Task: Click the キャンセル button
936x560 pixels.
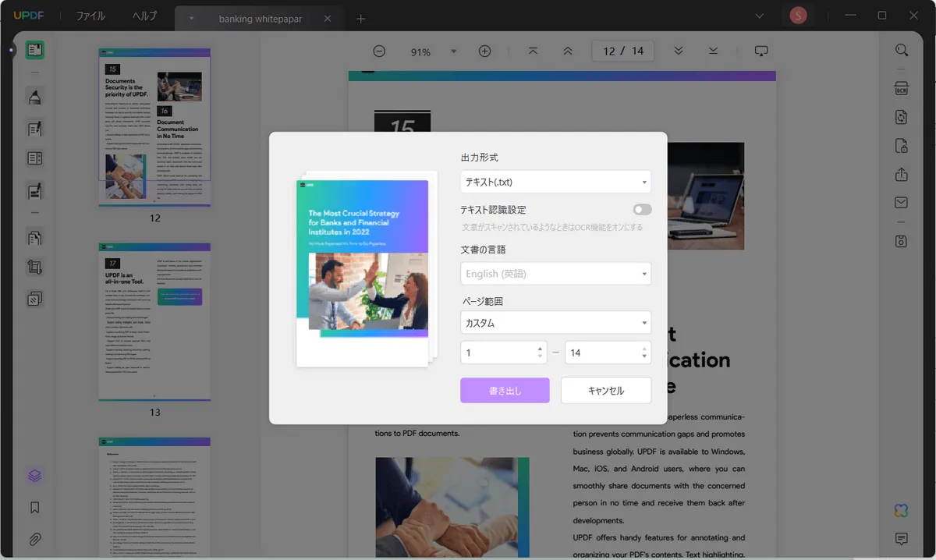Action: (606, 391)
